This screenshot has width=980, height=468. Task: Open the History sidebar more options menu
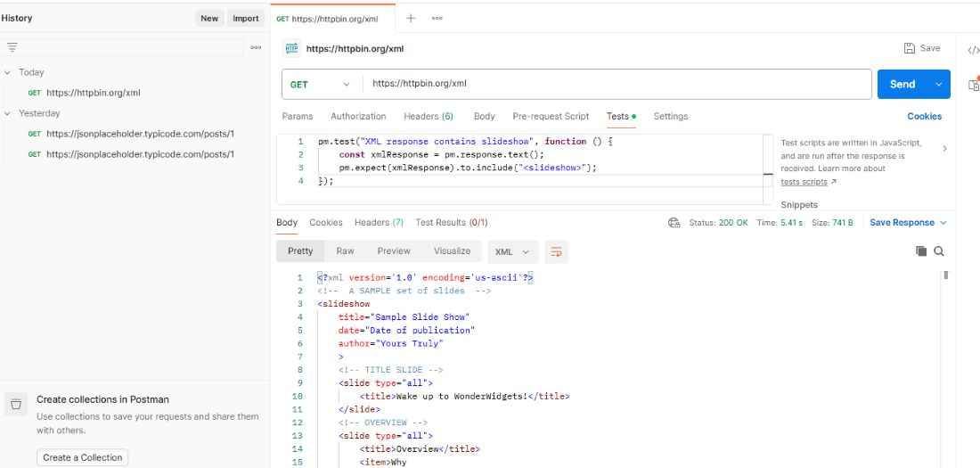tap(256, 47)
